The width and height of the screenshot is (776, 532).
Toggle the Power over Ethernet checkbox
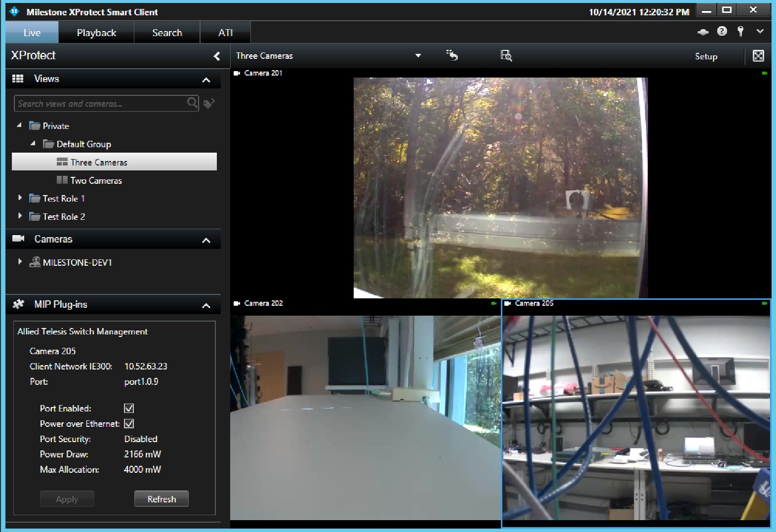click(129, 424)
